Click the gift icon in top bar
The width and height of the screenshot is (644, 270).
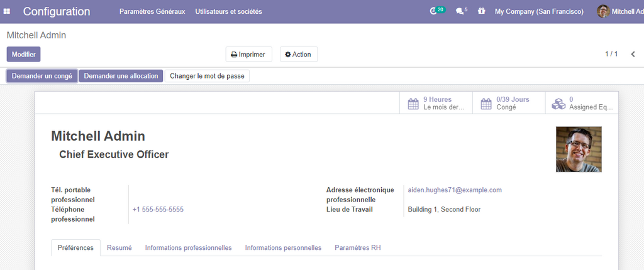481,11
